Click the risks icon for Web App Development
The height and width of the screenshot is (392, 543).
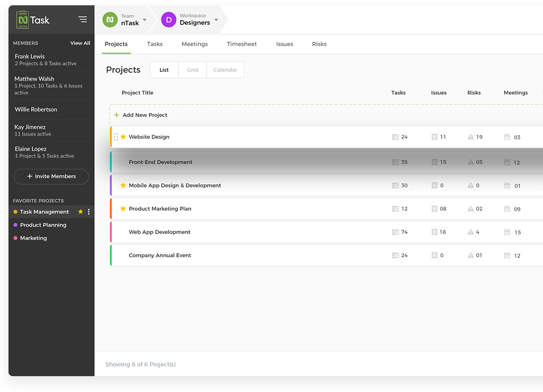[471, 232]
